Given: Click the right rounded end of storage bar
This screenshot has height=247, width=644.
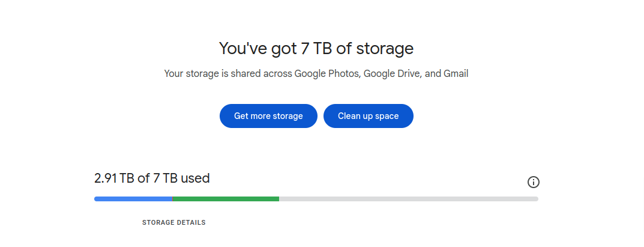Looking at the screenshot, I should coord(536,199).
